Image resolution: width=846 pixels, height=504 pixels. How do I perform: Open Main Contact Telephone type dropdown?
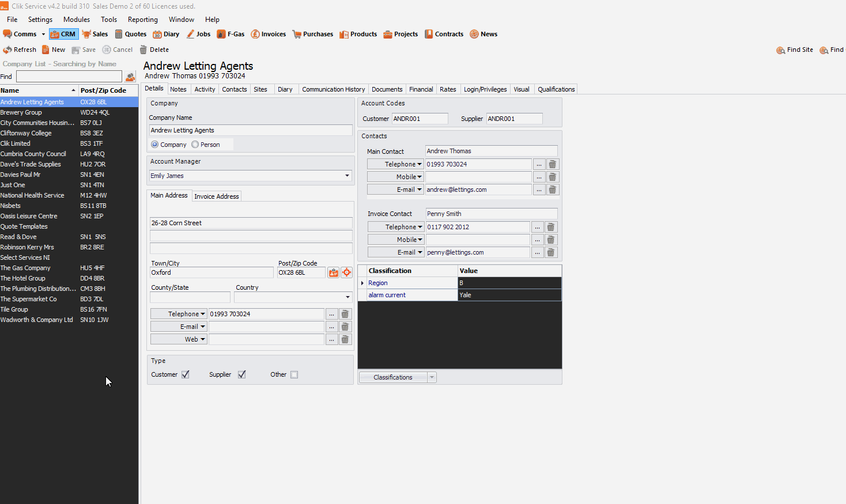(x=395, y=164)
